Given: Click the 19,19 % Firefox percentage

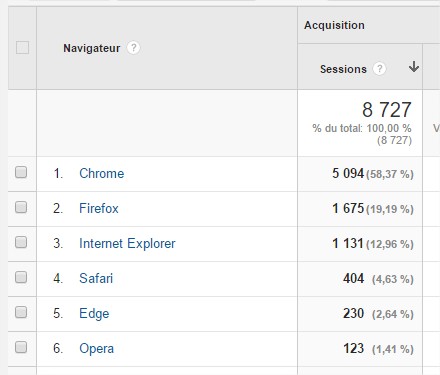Looking at the screenshot, I should (x=390, y=209).
